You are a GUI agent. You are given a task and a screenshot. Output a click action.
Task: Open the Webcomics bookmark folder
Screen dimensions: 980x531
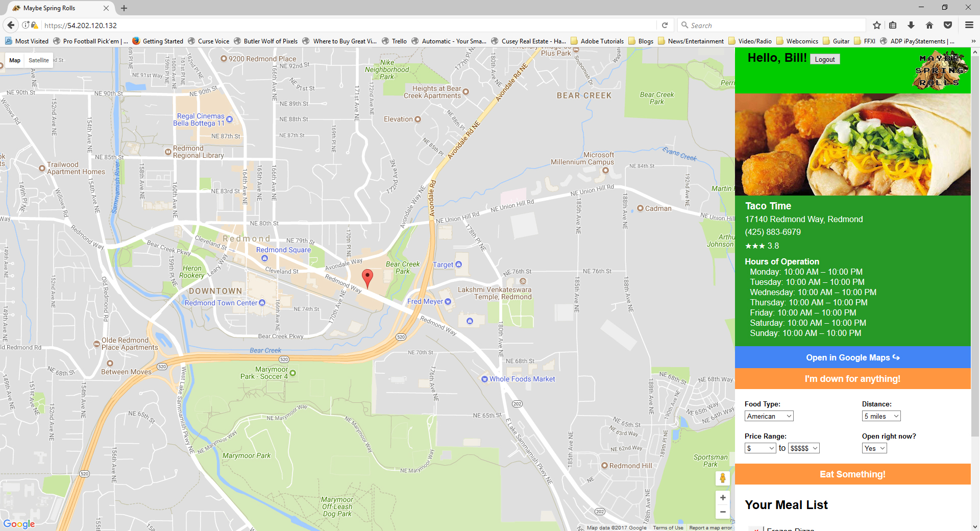coord(797,41)
